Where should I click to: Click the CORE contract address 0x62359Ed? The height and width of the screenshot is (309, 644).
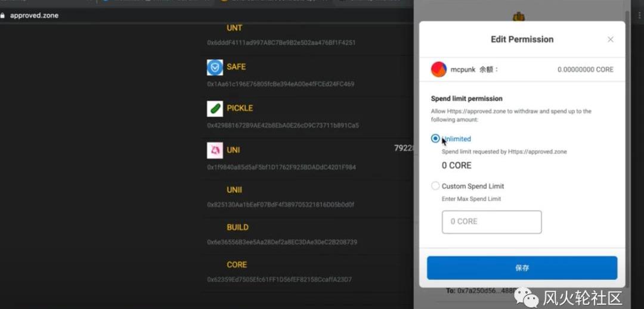[x=279, y=279]
